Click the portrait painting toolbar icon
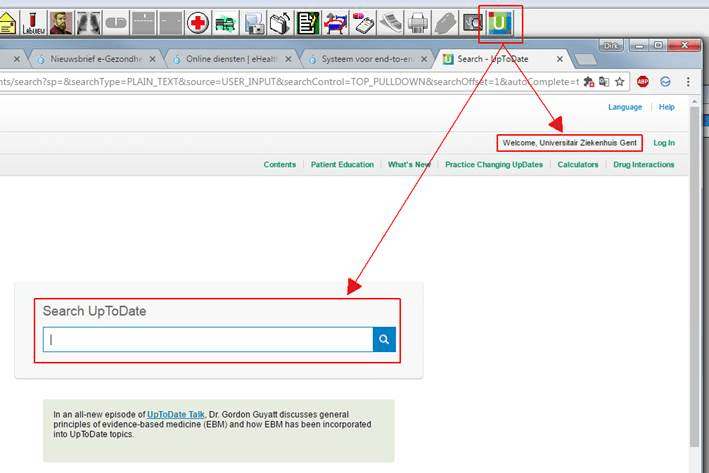 61,23
